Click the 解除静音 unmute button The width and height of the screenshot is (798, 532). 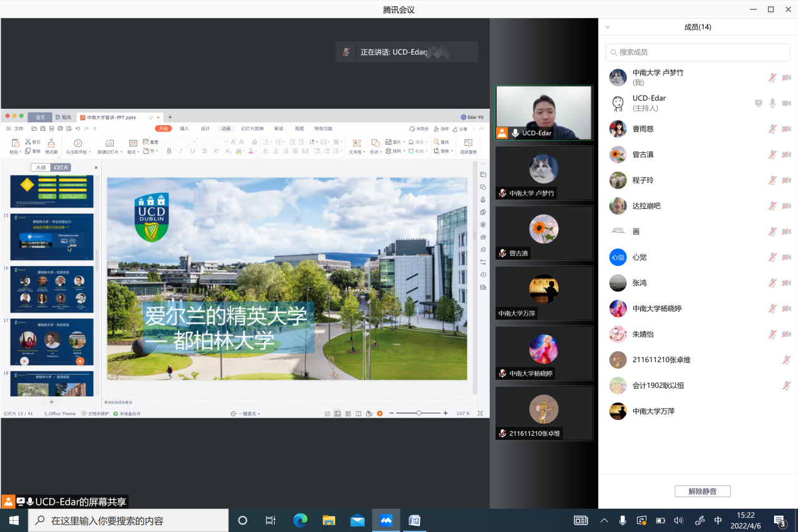tap(702, 491)
